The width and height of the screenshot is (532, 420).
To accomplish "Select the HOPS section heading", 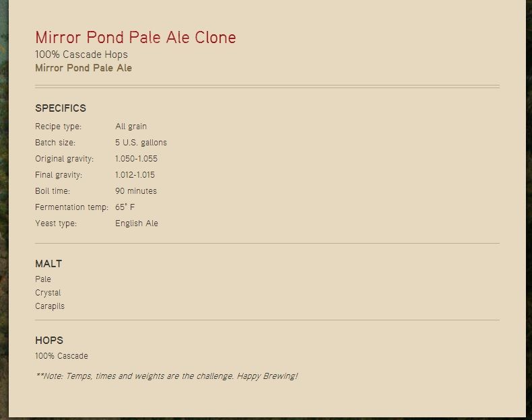I will pos(49,341).
